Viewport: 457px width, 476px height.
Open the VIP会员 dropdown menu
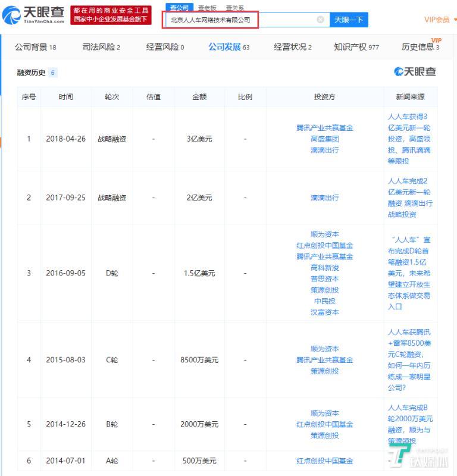440,20
